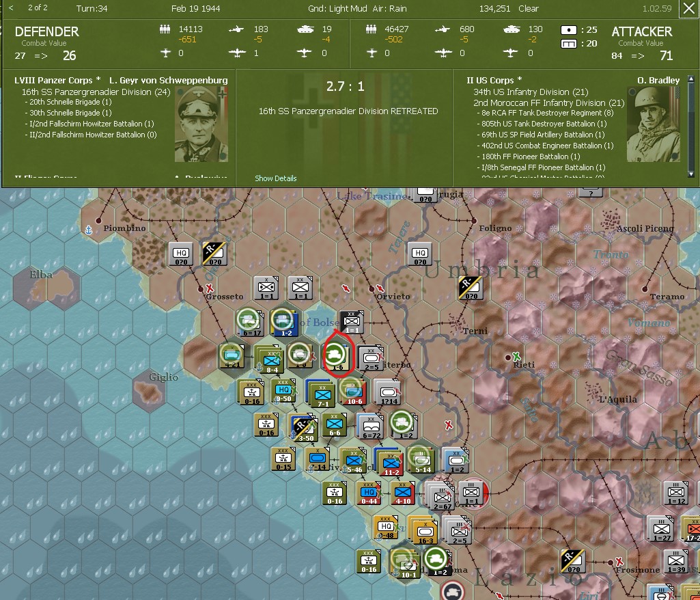Select the 1=27 German regiment counter
The image size is (700, 600).
click(x=661, y=529)
